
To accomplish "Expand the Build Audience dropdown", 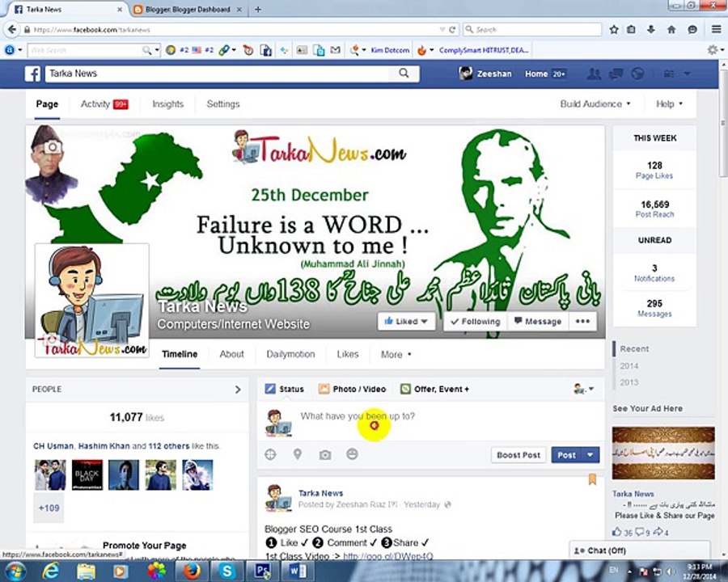I will pyautogui.click(x=595, y=104).
